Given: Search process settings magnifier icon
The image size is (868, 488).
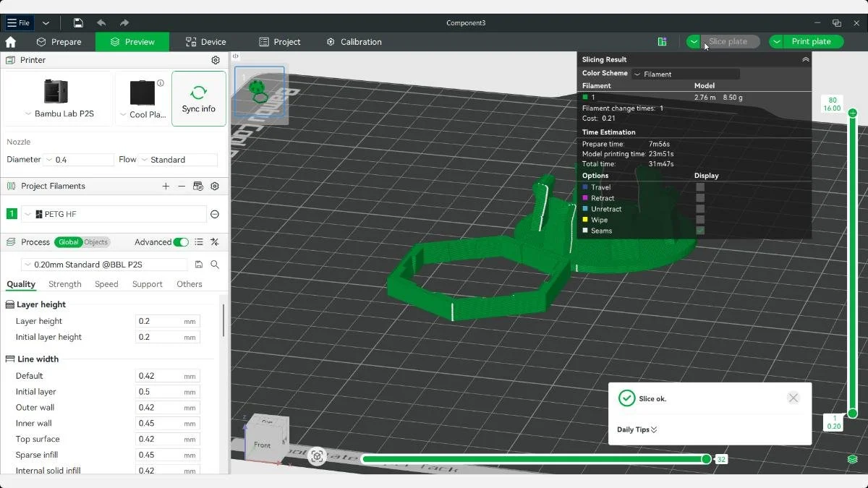Looking at the screenshot, I should click(215, 265).
